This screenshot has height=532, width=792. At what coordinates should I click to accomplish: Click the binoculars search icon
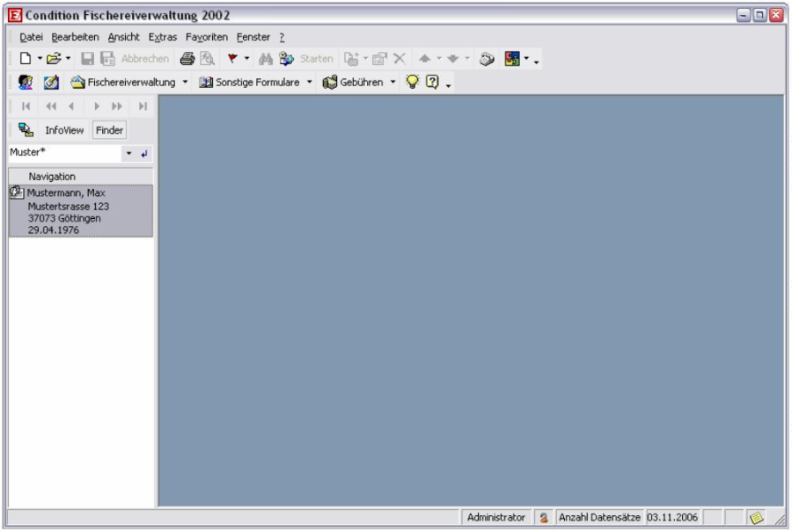point(265,60)
